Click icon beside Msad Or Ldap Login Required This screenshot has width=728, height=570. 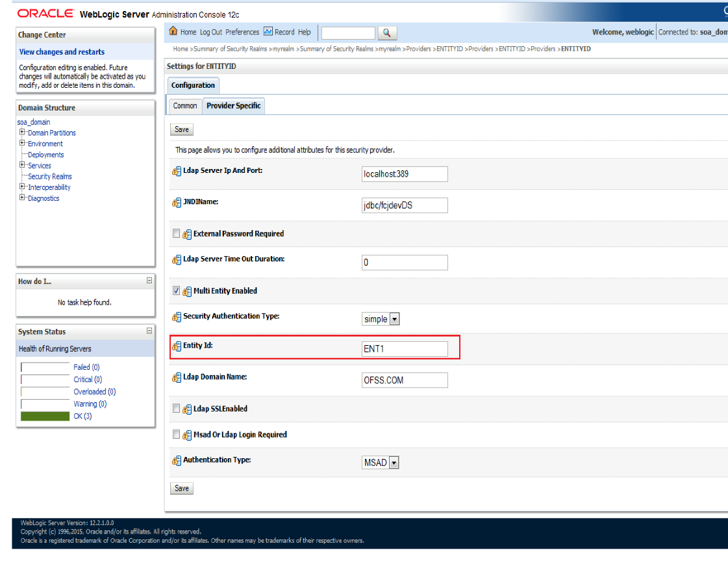(186, 435)
